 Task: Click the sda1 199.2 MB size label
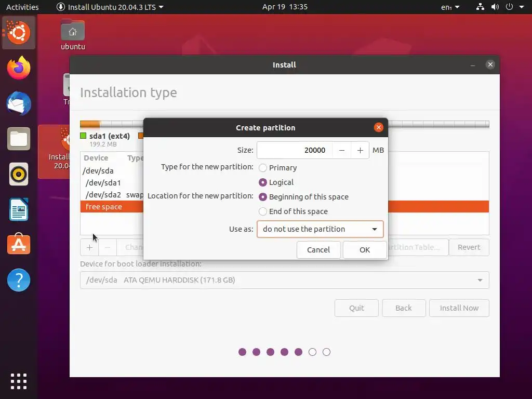point(103,144)
